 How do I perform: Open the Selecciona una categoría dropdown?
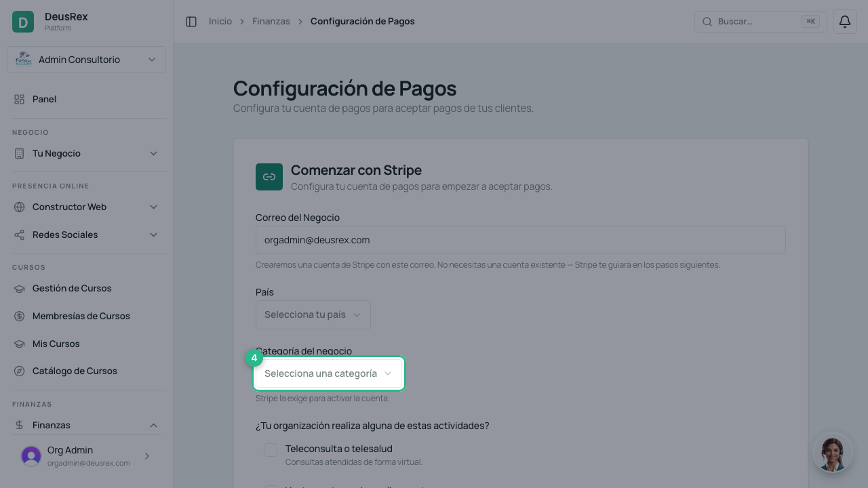(x=329, y=373)
